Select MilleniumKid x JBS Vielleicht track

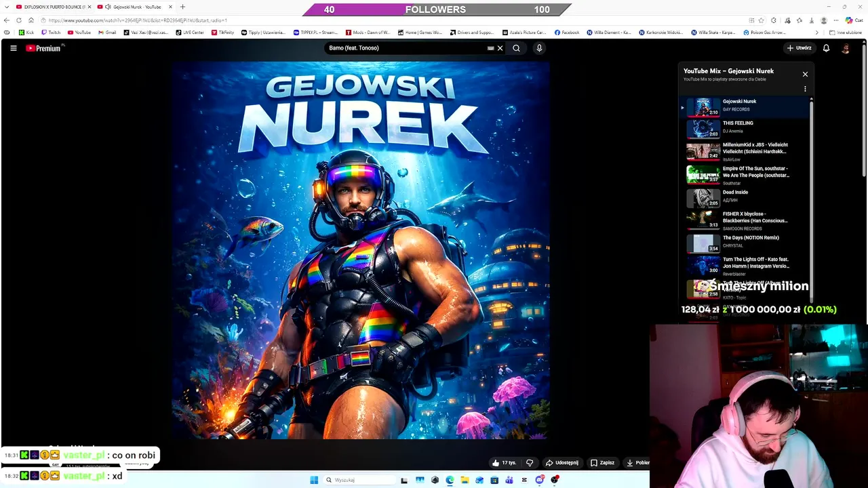pos(745,151)
